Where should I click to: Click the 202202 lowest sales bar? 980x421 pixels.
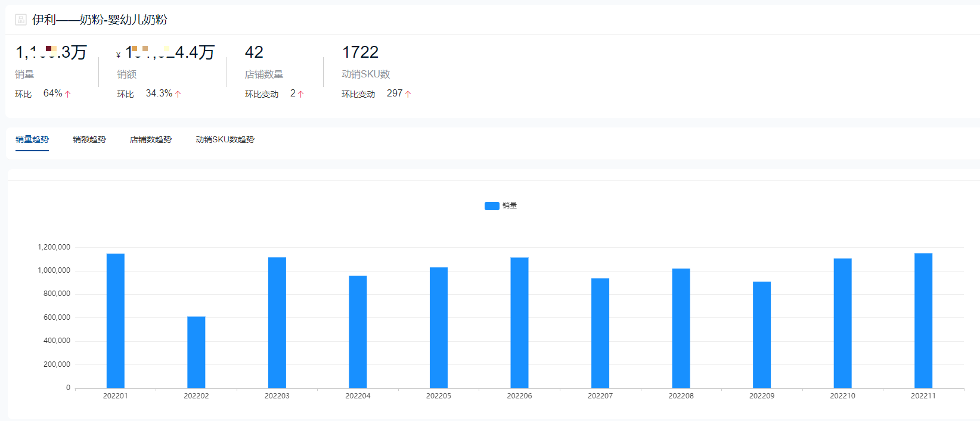click(196, 352)
